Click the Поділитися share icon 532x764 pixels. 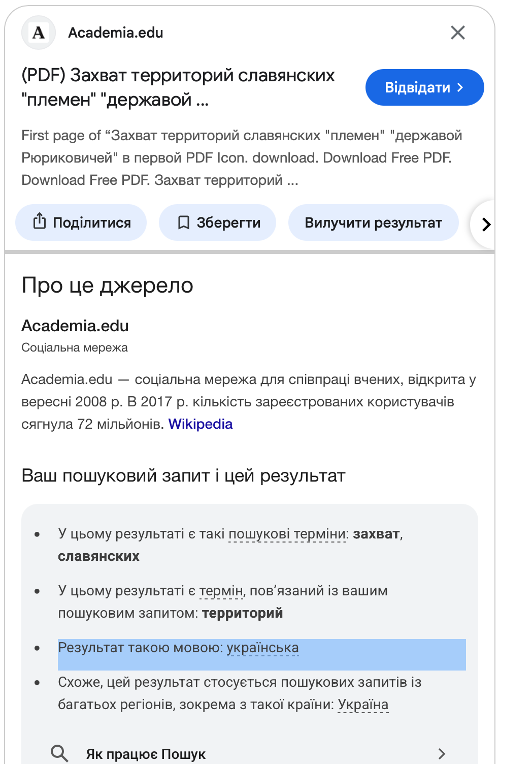[x=40, y=222]
